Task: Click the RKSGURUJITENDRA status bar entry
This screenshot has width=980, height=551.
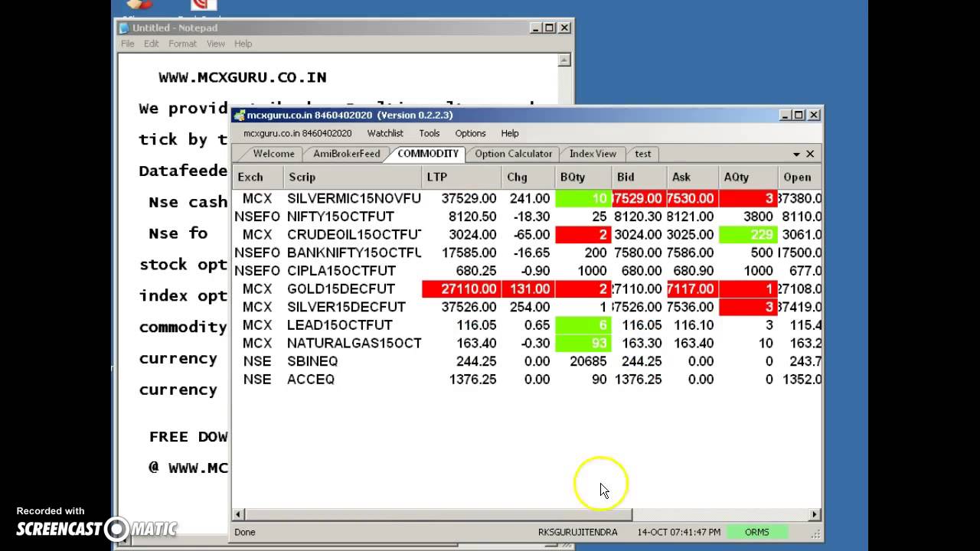Action: pos(577,532)
